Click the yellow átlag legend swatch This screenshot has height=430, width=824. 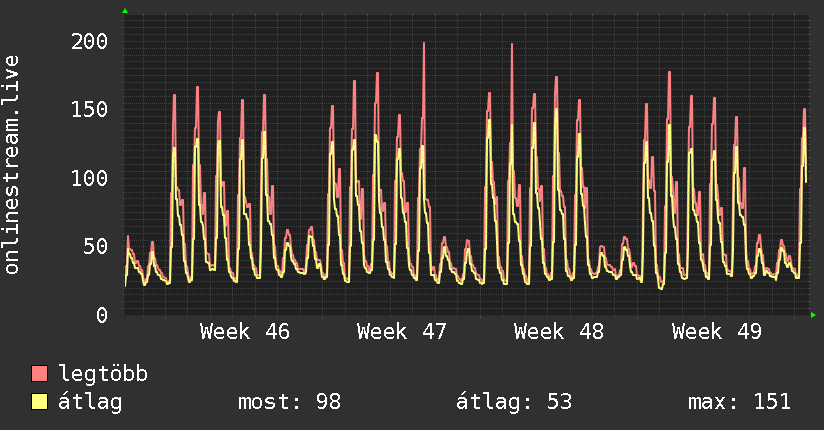(39, 401)
